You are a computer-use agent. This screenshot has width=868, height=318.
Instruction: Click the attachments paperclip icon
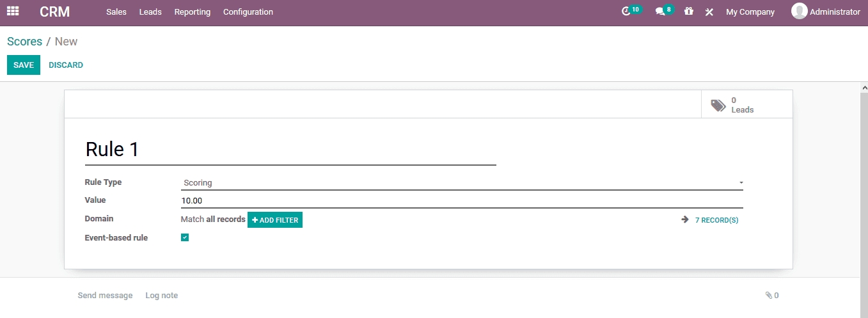(x=768, y=296)
